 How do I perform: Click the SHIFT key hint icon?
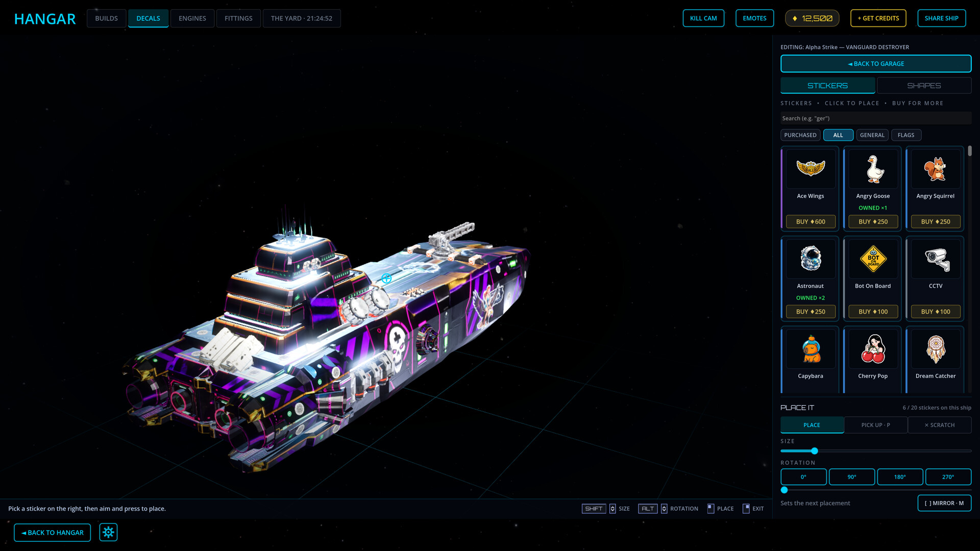click(x=594, y=509)
